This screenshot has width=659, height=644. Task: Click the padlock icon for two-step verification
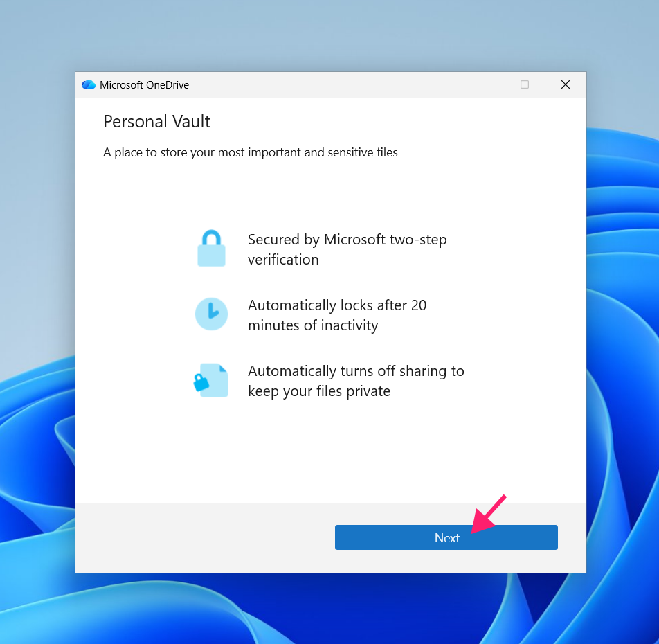[211, 248]
